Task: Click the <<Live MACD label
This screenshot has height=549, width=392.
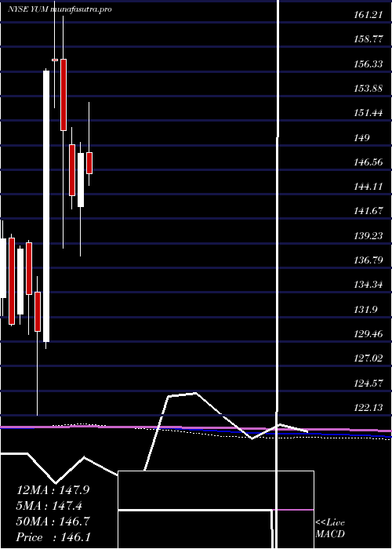Action: [x=330, y=528]
